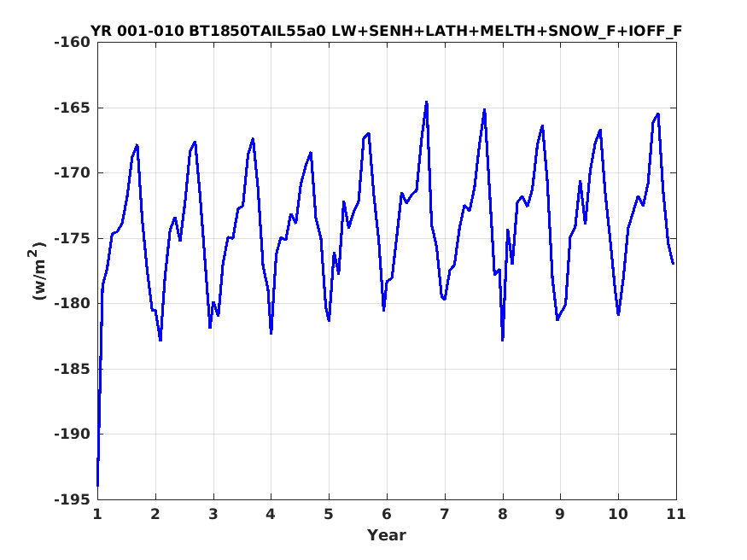Click y-axis tick label -175
The width and height of the screenshot is (747, 560).
click(73, 238)
